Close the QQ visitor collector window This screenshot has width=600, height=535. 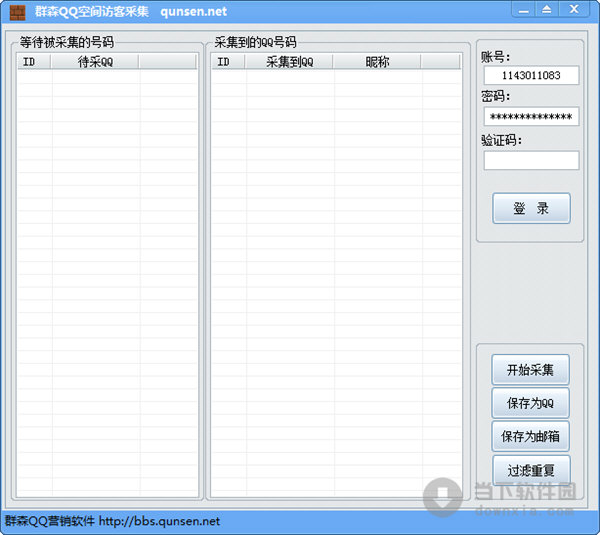(x=574, y=10)
